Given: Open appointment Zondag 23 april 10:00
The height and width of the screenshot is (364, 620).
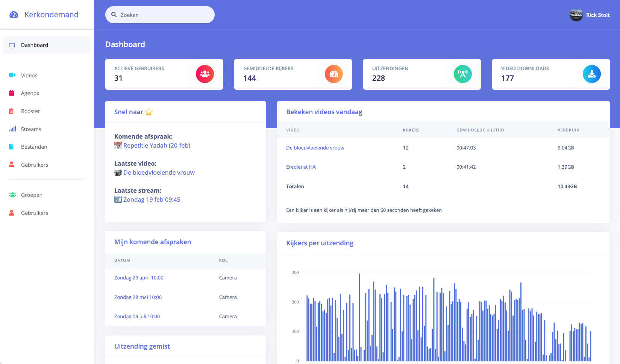Looking at the screenshot, I should [x=139, y=278].
